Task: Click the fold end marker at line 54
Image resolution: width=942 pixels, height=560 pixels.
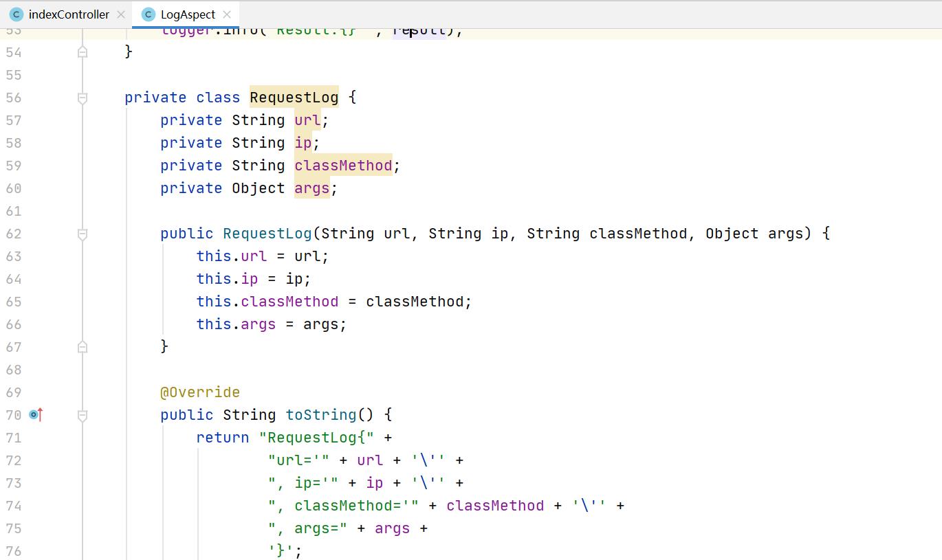Action: point(83,52)
